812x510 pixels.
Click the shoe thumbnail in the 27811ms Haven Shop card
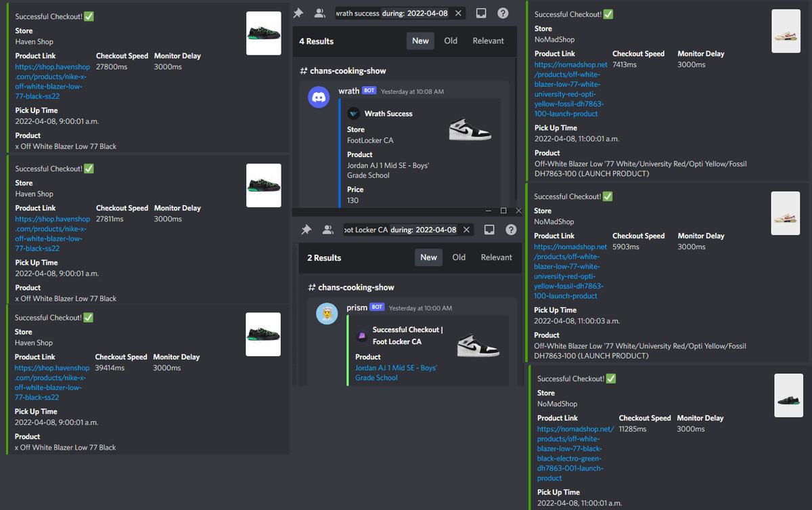[264, 186]
